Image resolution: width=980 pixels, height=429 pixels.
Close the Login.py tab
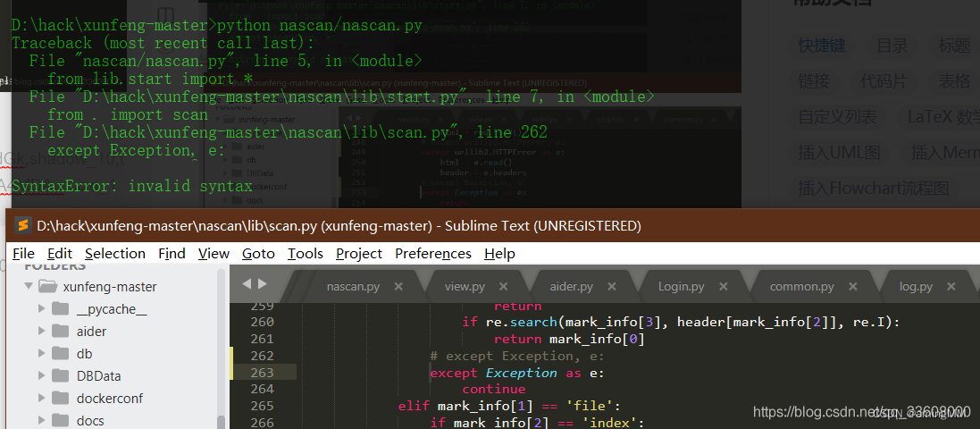[723, 287]
